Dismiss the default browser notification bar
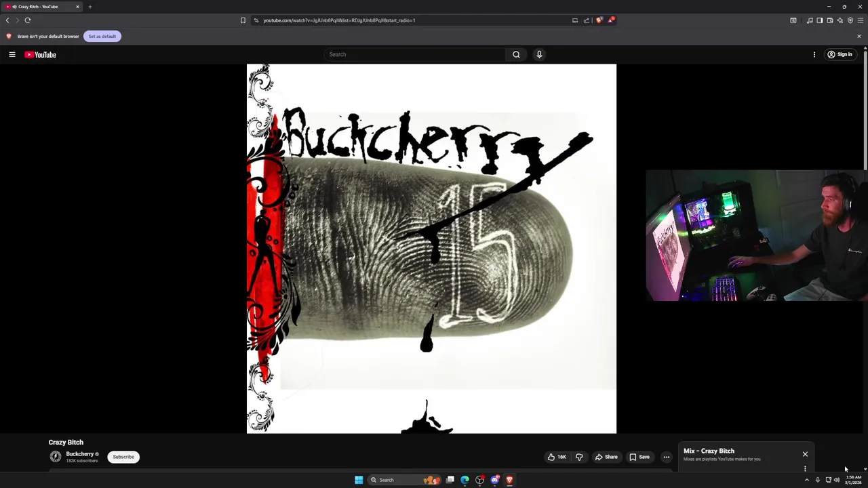 859,36
